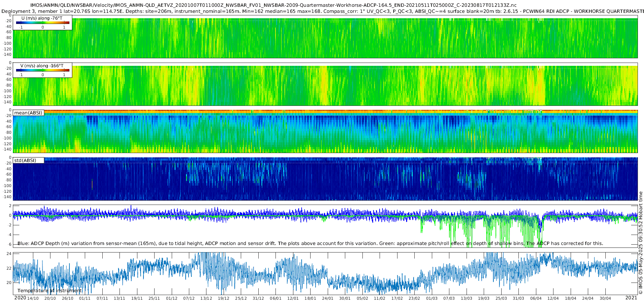This screenshot has height=304, width=644.
Task: Click the '11/02' date tick
Action: coord(380,298)
